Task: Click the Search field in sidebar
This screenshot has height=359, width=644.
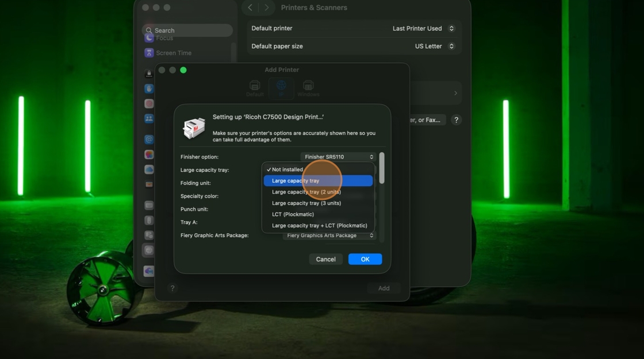Action: [x=187, y=30]
